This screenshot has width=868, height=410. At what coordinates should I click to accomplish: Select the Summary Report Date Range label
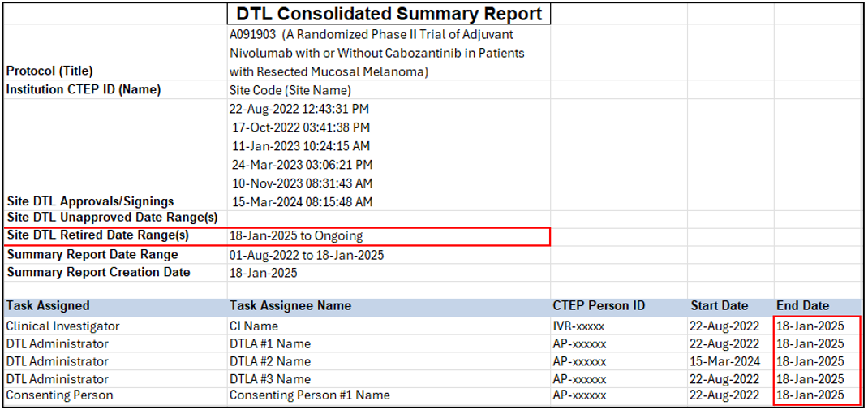92,254
